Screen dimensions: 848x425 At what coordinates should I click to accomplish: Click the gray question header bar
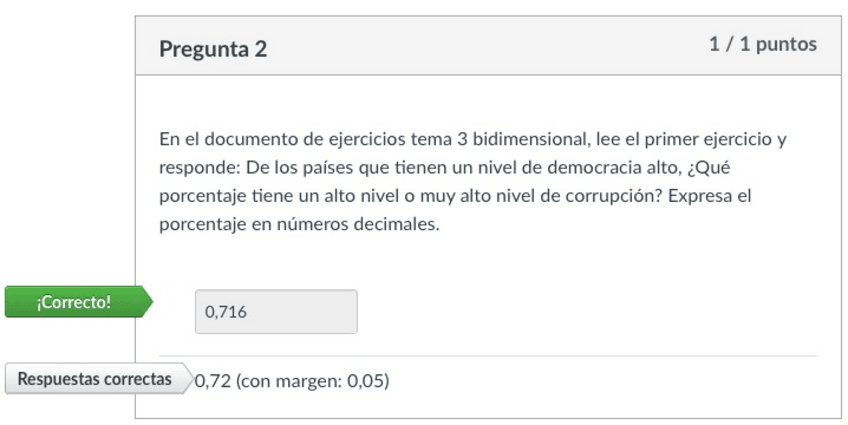click(x=488, y=46)
